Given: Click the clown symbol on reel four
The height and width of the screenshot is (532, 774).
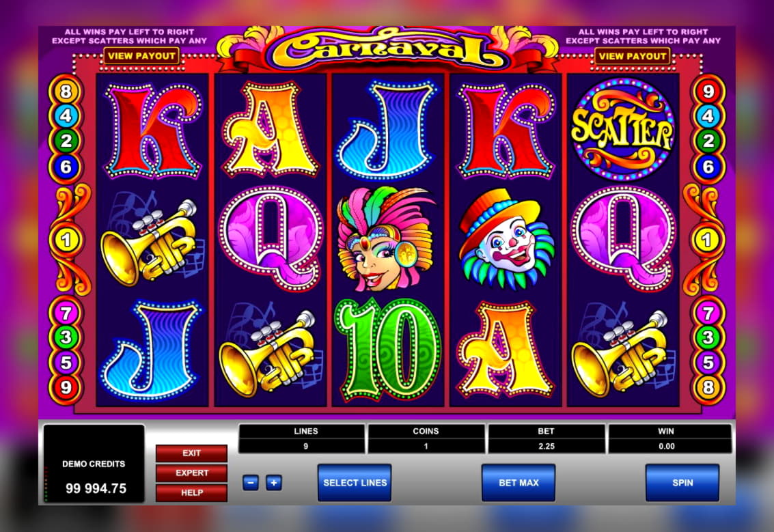Looking at the screenshot, I should click(x=506, y=239).
